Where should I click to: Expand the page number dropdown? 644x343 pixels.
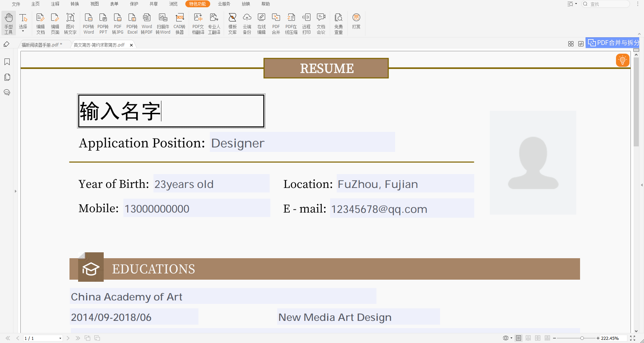60,338
